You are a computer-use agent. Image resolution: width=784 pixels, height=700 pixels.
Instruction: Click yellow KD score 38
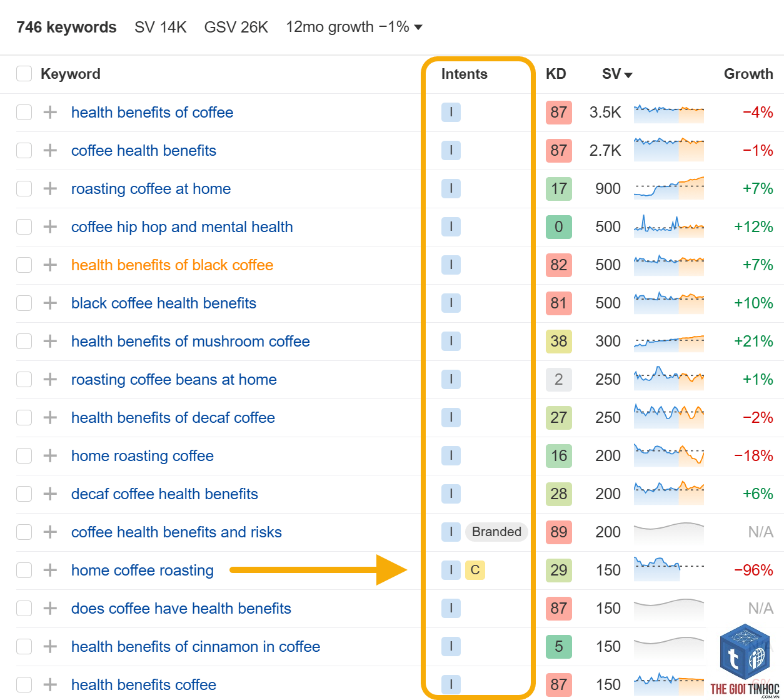click(559, 342)
